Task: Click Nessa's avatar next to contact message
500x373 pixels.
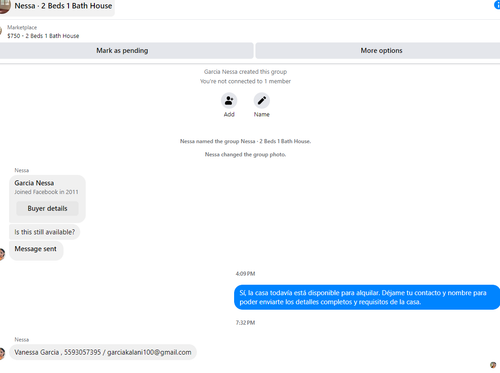Action: [x=2, y=354]
